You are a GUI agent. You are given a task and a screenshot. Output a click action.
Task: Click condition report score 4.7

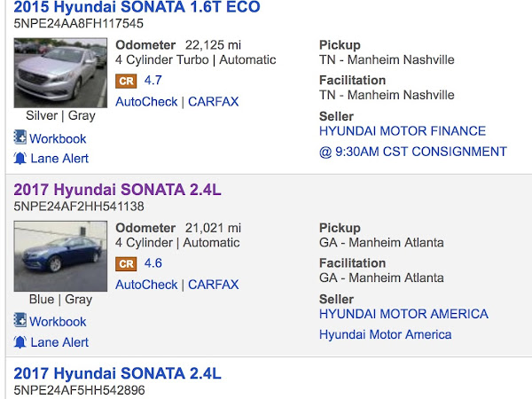pyautogui.click(x=153, y=80)
